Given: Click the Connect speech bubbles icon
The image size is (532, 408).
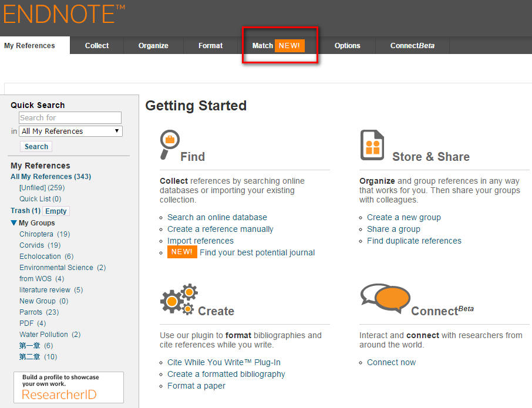Looking at the screenshot, I should tap(385, 298).
